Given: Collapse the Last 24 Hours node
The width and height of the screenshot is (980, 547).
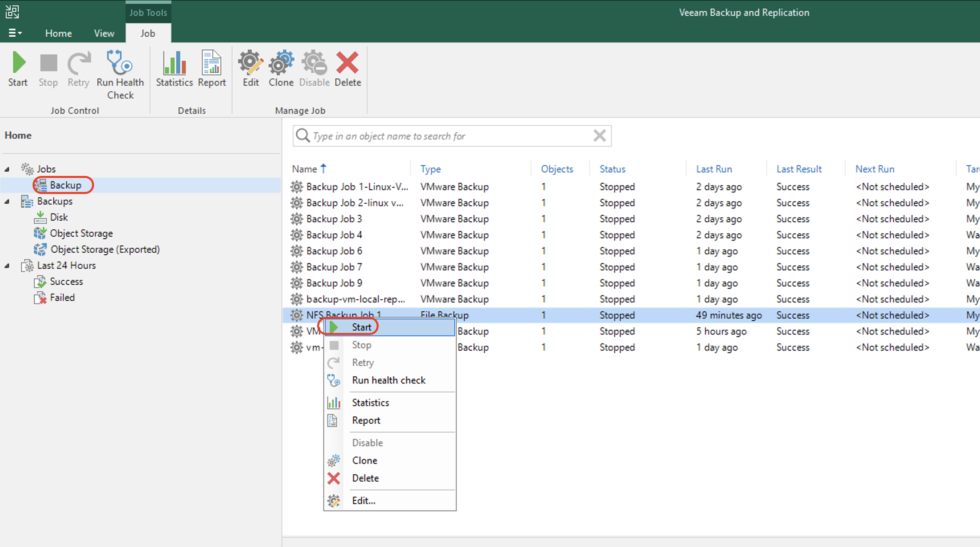Looking at the screenshot, I should [7, 265].
